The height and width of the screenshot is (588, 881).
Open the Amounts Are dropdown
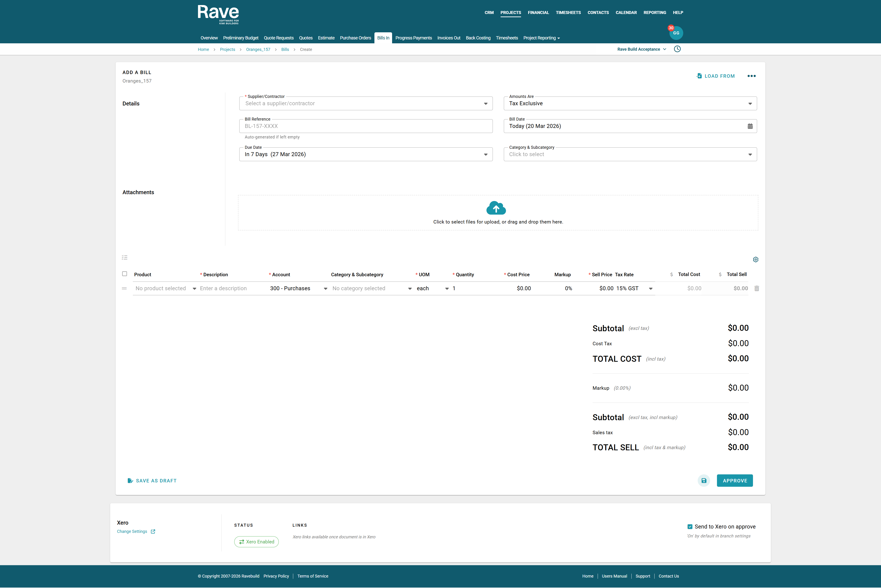[x=630, y=103]
